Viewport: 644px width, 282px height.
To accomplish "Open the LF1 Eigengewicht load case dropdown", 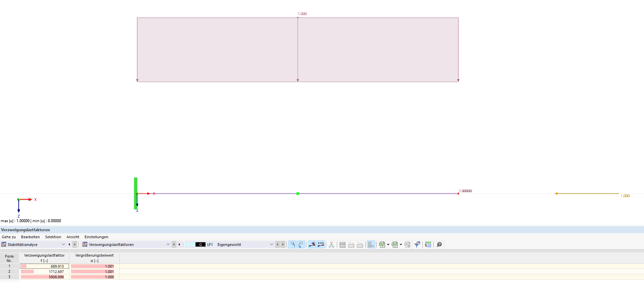I will [271, 245].
